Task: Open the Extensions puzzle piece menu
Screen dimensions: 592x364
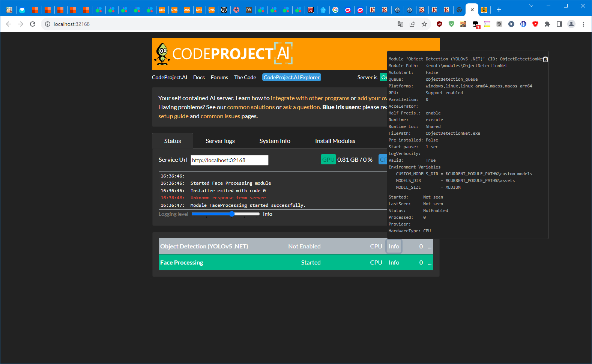Action: pyautogui.click(x=547, y=24)
